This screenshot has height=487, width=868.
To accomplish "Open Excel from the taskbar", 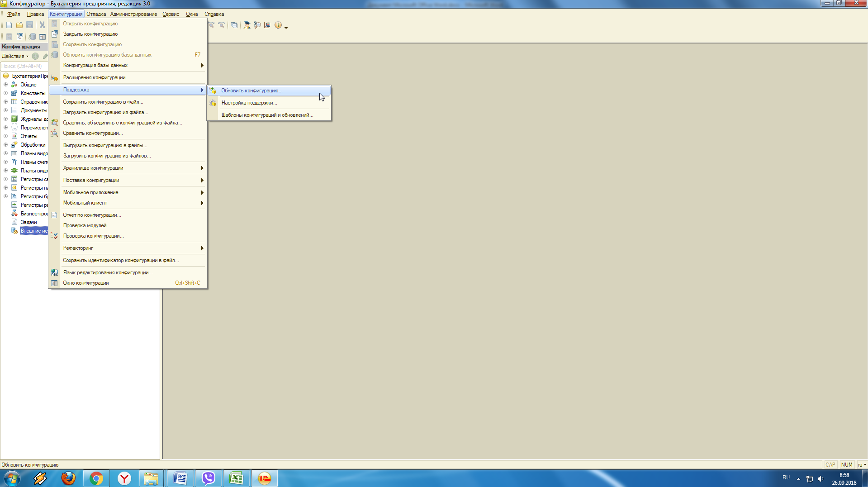I will coord(237,478).
